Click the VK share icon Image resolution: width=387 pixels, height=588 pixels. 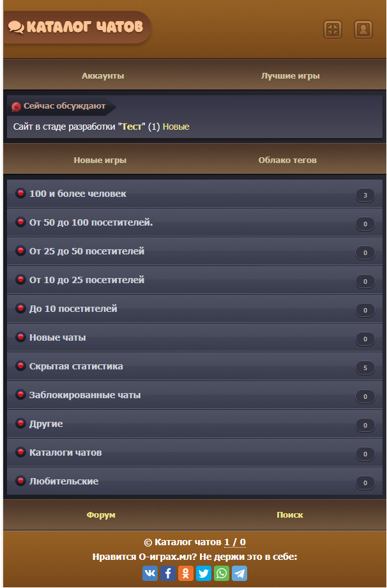tap(150, 573)
